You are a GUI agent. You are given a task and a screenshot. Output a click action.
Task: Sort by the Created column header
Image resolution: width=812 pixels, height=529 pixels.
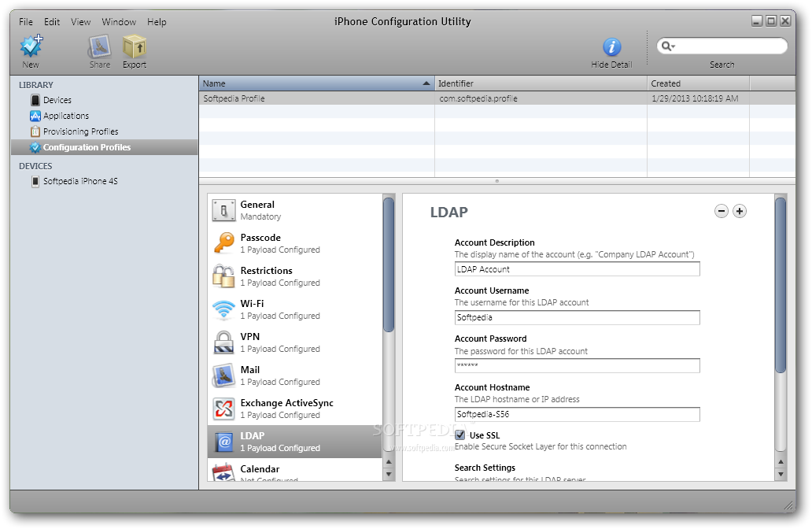[698, 83]
